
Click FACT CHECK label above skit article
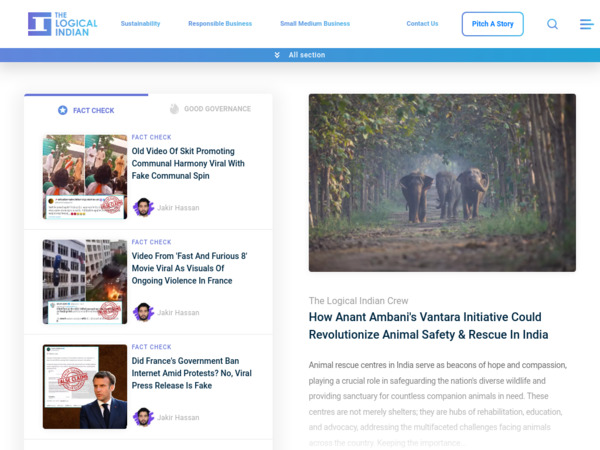[152, 137]
